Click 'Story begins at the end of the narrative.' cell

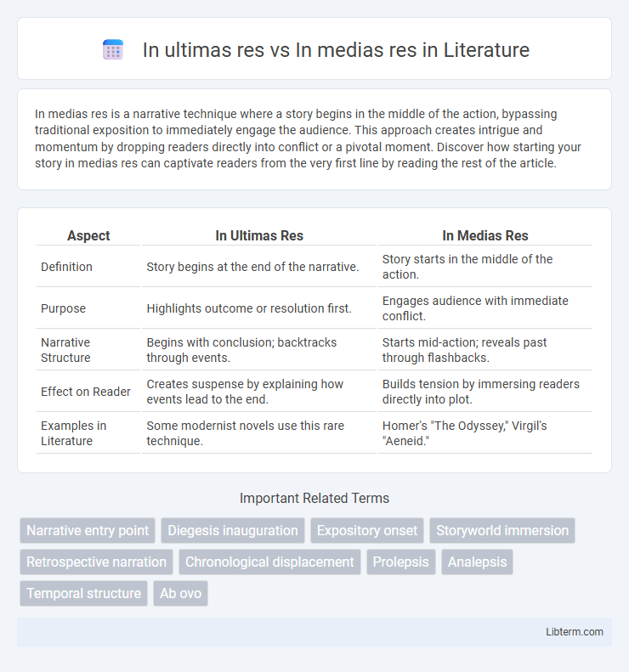coord(259,267)
